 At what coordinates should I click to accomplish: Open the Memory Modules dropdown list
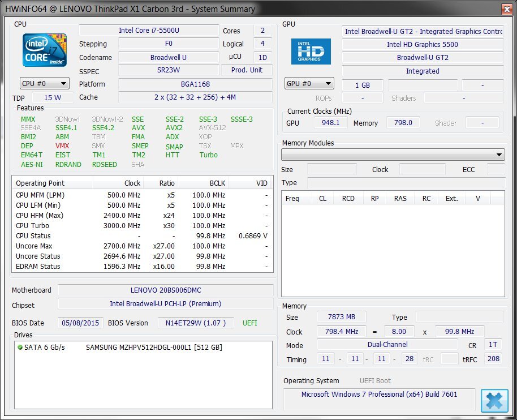pos(393,155)
